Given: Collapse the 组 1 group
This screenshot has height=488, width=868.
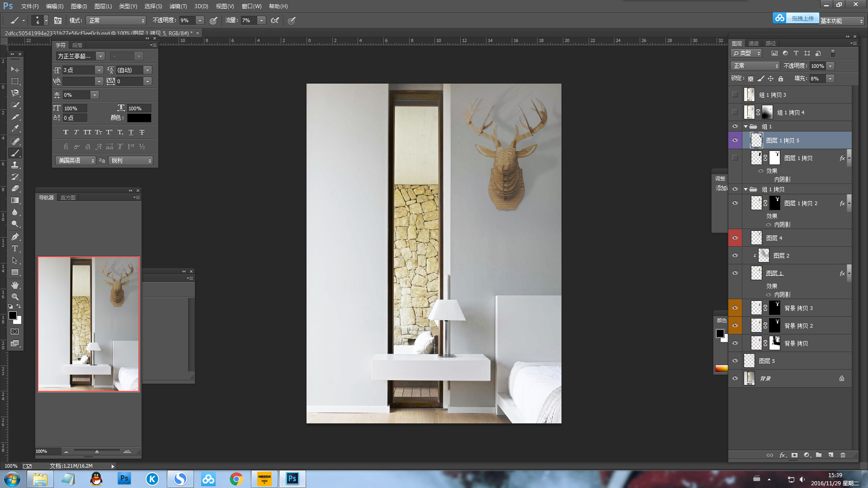Looking at the screenshot, I should [745, 127].
